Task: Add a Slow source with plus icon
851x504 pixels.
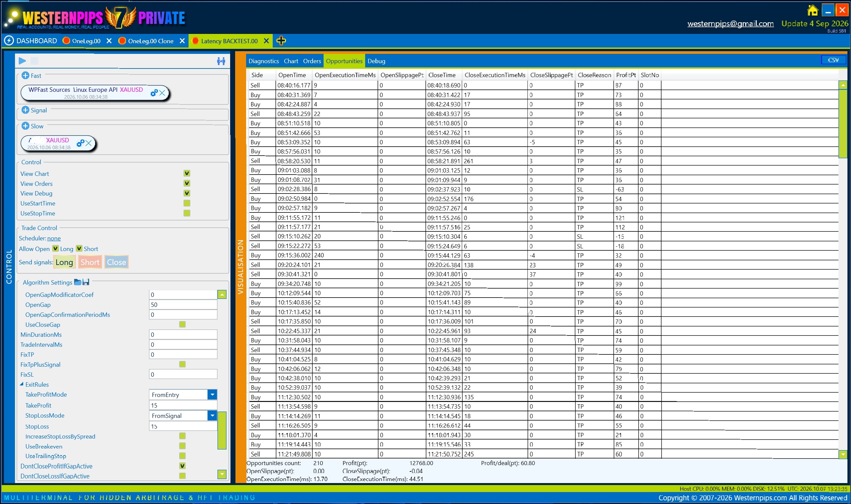Action: point(25,126)
